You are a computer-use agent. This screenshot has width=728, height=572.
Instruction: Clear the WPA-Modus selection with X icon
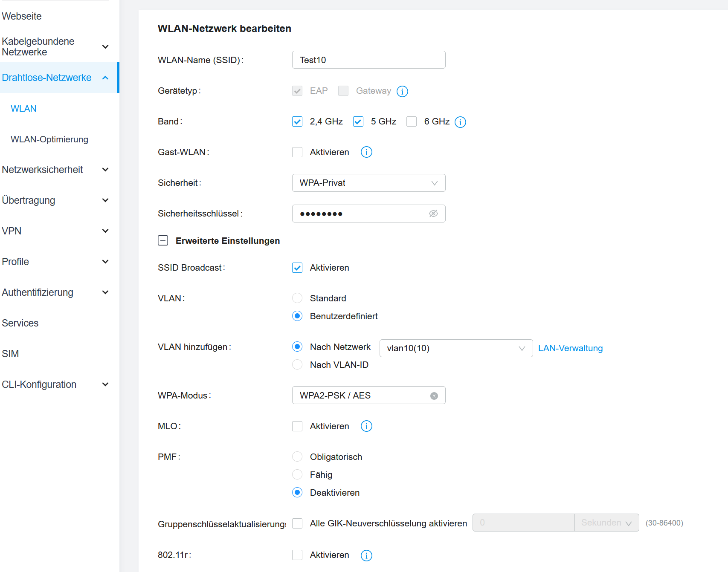(x=434, y=396)
